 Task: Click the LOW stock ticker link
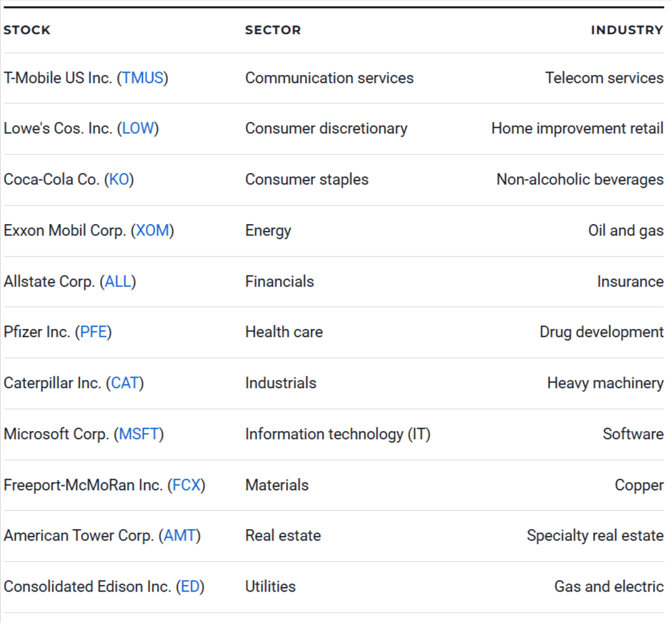point(138,129)
